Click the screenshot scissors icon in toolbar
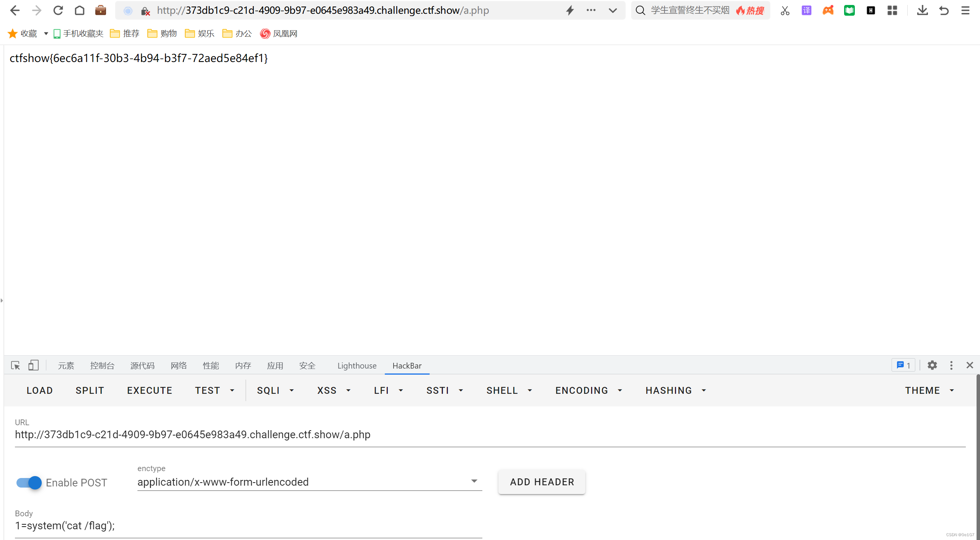The image size is (980, 540). click(x=785, y=10)
